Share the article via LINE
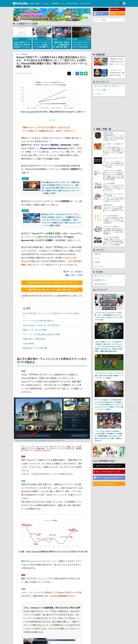 (86, 74)
